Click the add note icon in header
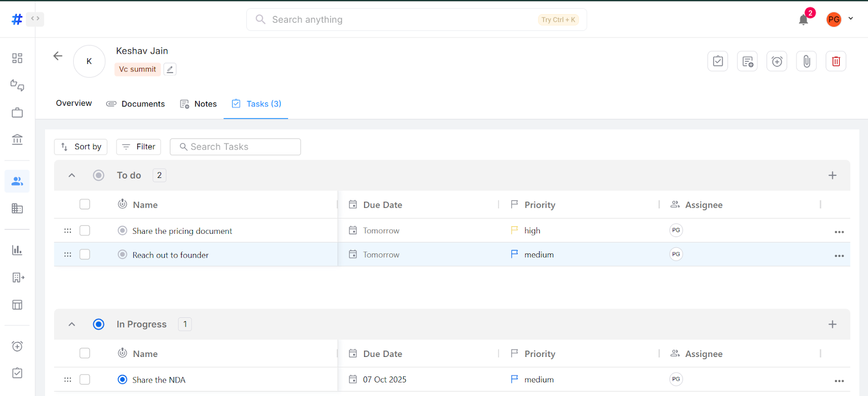Screen dimensions: 868x396 click(748, 61)
